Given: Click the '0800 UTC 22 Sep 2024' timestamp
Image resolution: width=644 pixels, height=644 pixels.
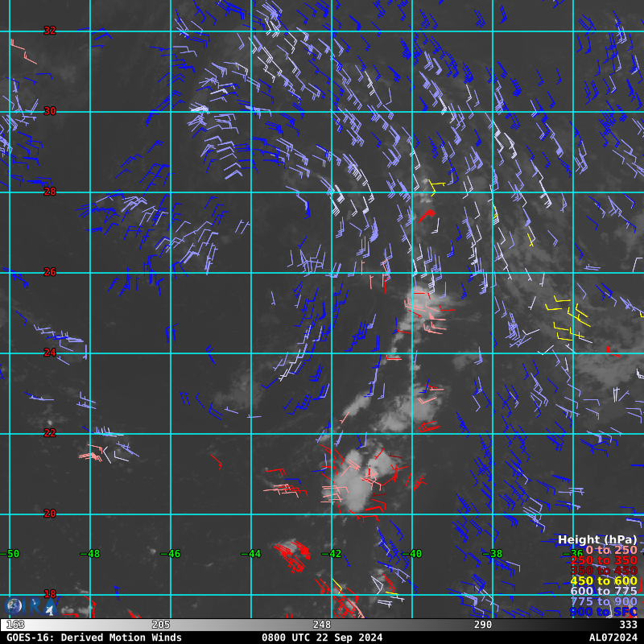Looking at the screenshot, I should pyautogui.click(x=322, y=638).
